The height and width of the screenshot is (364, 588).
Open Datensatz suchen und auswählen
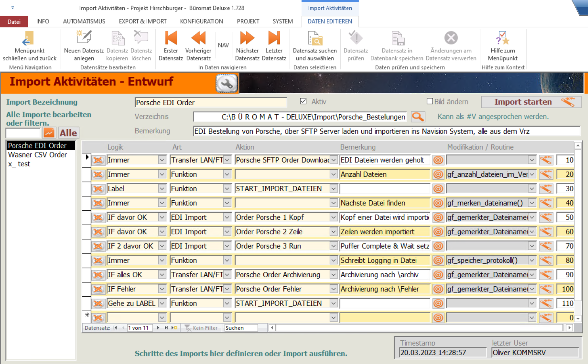click(x=315, y=39)
